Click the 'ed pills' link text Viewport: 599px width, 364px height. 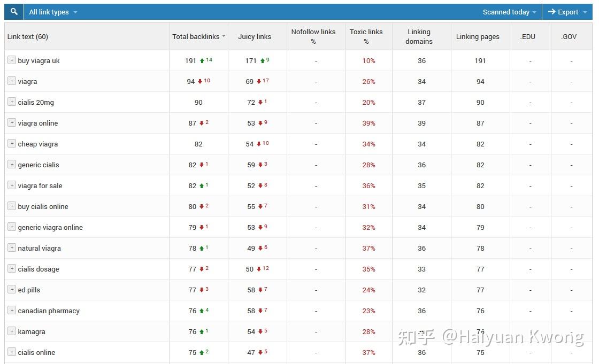(29, 290)
